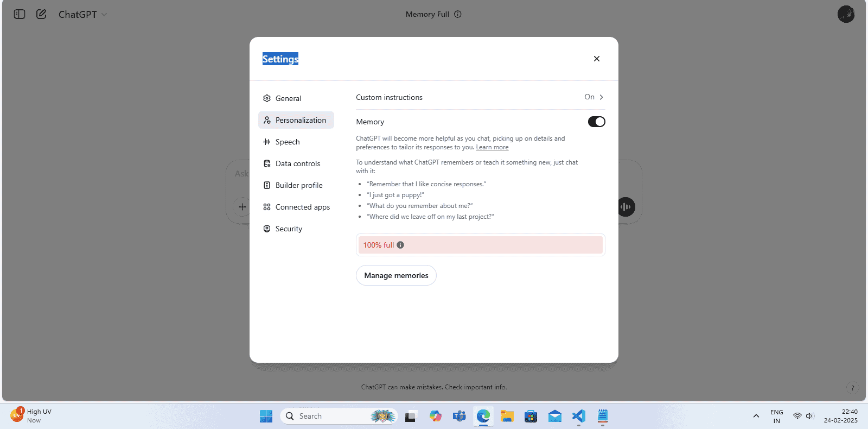Open the Notepad app in taskbar
This screenshot has width=868, height=429.
603,417
